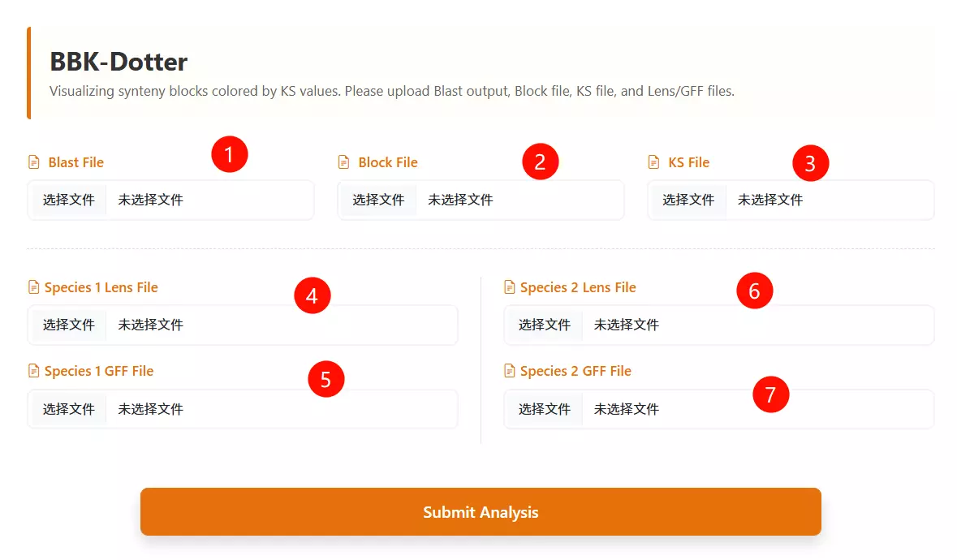Screen dimensions: 957x560
Task: Choose a file for the Block File
Action: click(378, 200)
